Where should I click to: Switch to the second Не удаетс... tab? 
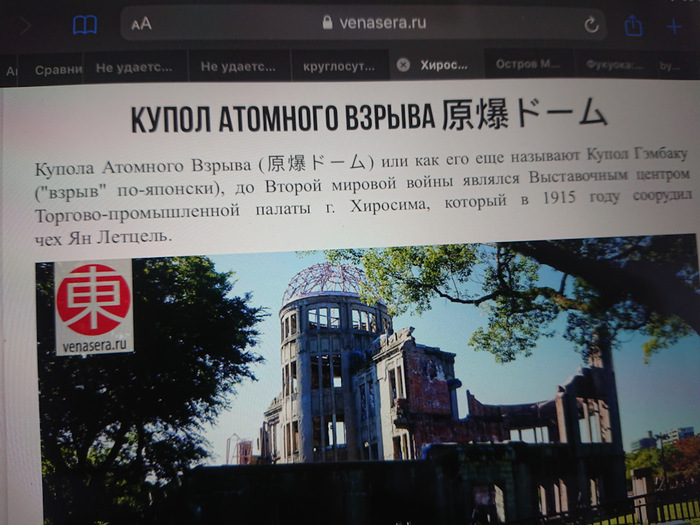(x=239, y=67)
